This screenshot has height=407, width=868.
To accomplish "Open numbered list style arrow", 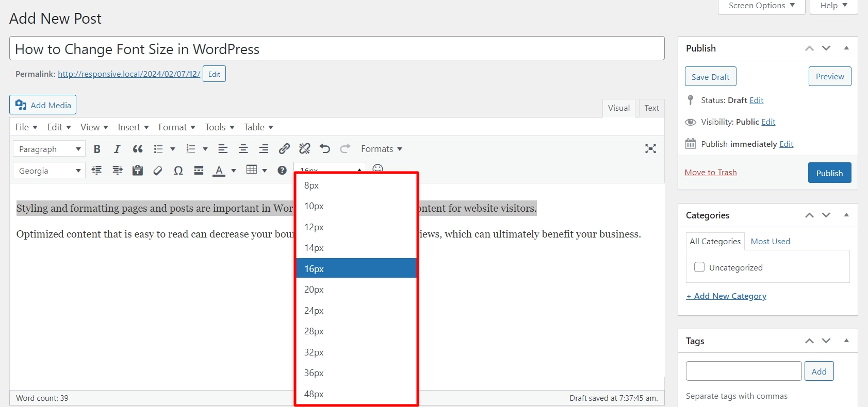I will (x=205, y=149).
